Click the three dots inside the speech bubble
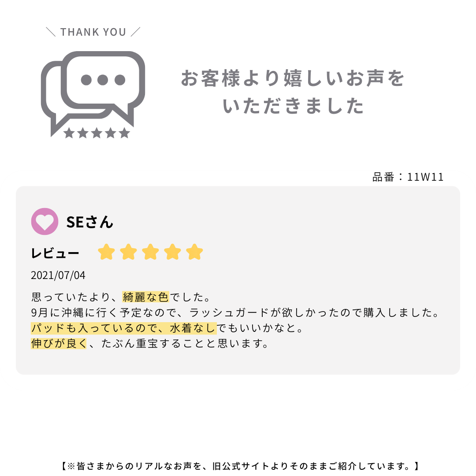 point(103,80)
